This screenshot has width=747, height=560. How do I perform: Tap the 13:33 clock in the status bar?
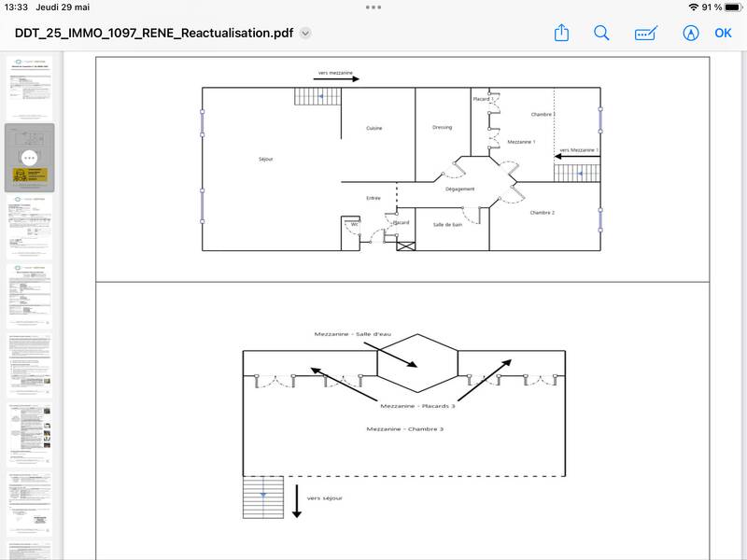point(16,7)
